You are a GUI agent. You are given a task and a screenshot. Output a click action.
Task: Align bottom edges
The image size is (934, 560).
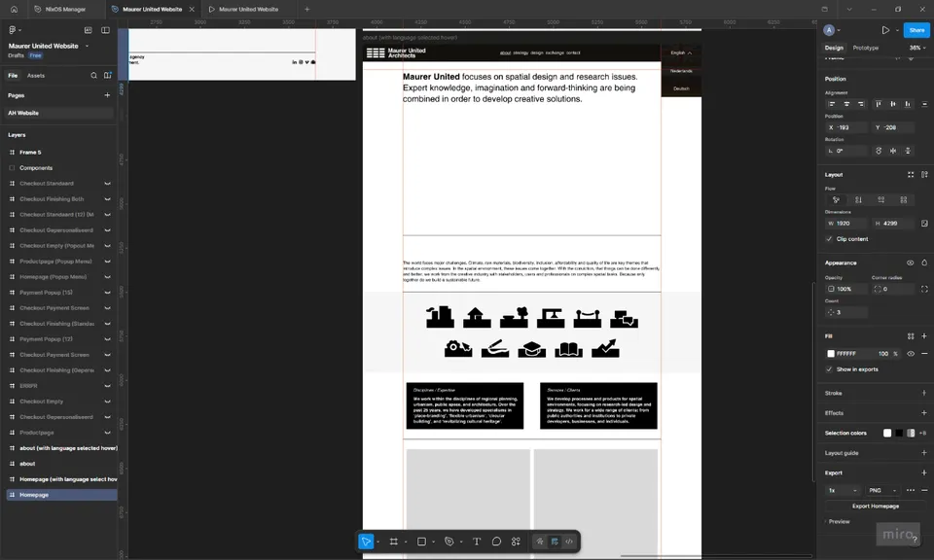click(907, 104)
